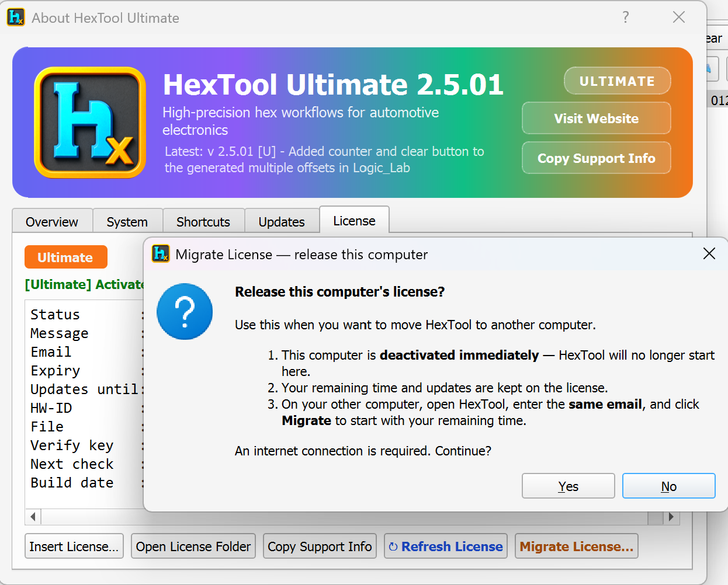This screenshot has height=585, width=728.
Task: Click the "Email" row label
Action: (51, 352)
